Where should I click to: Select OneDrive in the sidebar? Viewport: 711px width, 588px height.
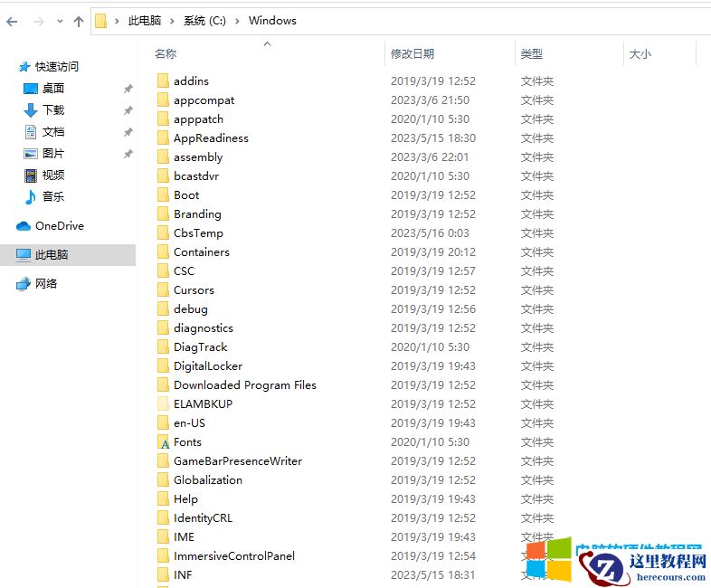[60, 226]
